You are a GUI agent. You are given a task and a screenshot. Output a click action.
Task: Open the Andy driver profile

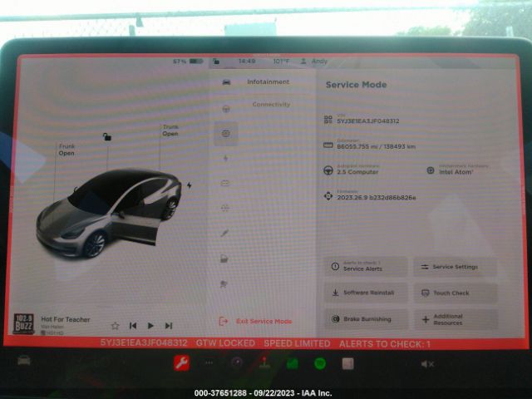click(x=314, y=62)
